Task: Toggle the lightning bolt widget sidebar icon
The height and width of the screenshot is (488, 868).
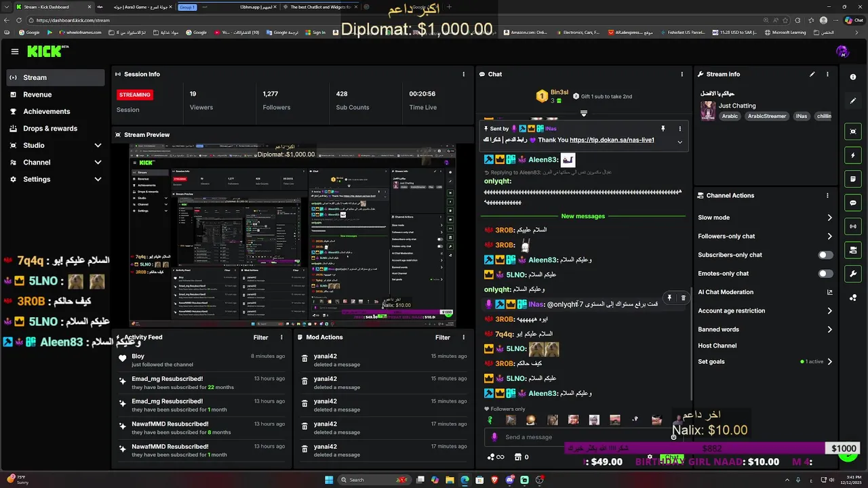Action: (x=853, y=155)
